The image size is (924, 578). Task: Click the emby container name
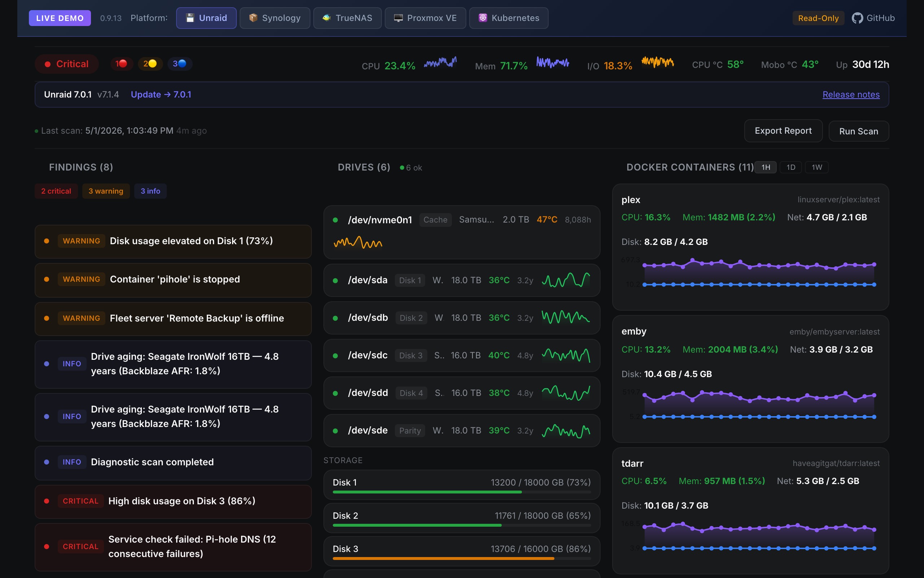pos(634,331)
